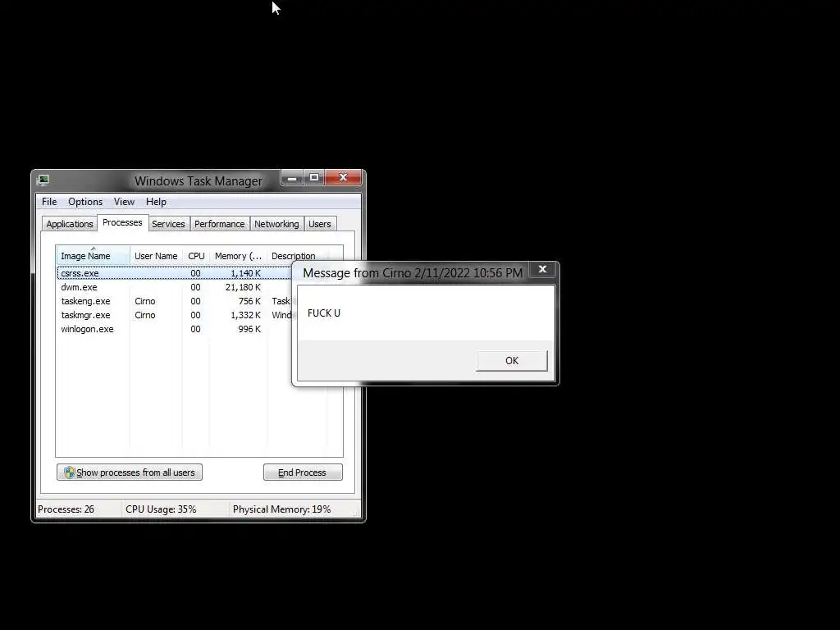840x630 pixels.
Task: Sort by CPU column header
Action: (x=196, y=256)
